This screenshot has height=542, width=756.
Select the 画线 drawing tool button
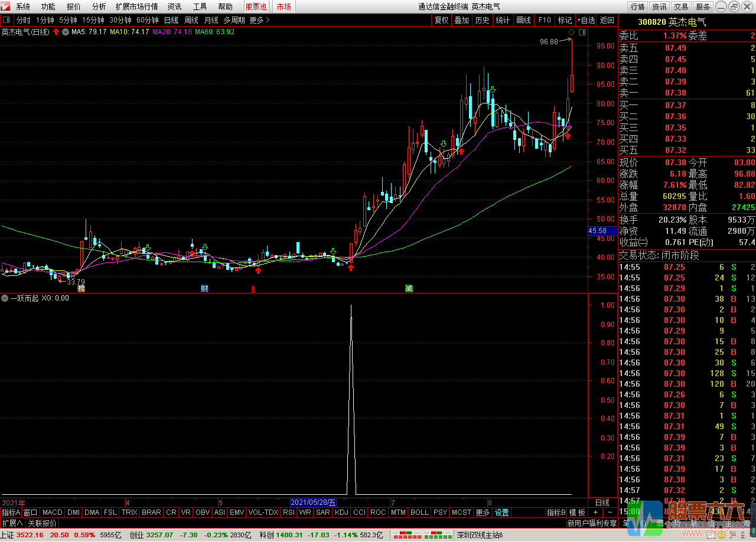coord(524,20)
